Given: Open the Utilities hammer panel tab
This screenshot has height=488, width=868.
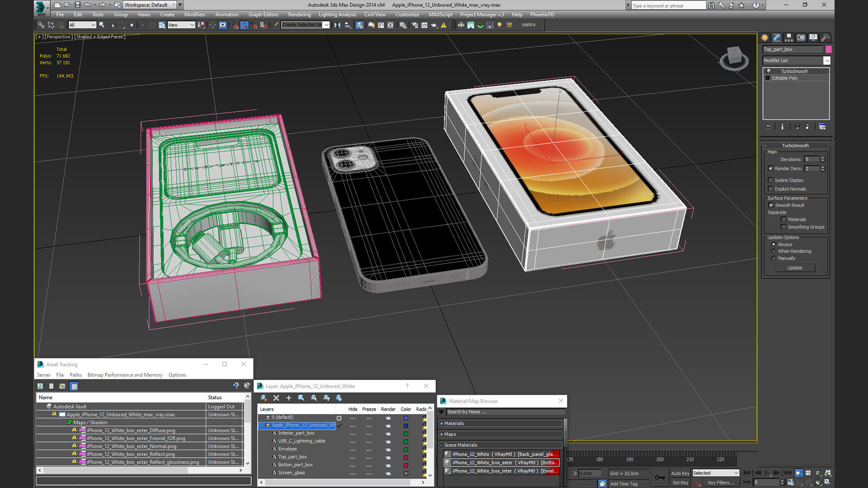Looking at the screenshot, I should 825,38.
